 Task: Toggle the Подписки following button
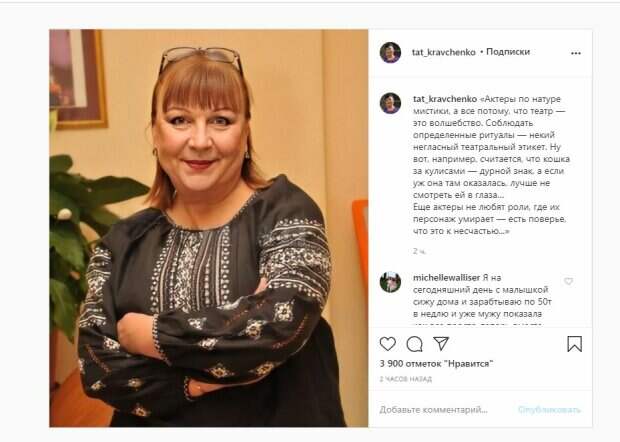coord(508,52)
